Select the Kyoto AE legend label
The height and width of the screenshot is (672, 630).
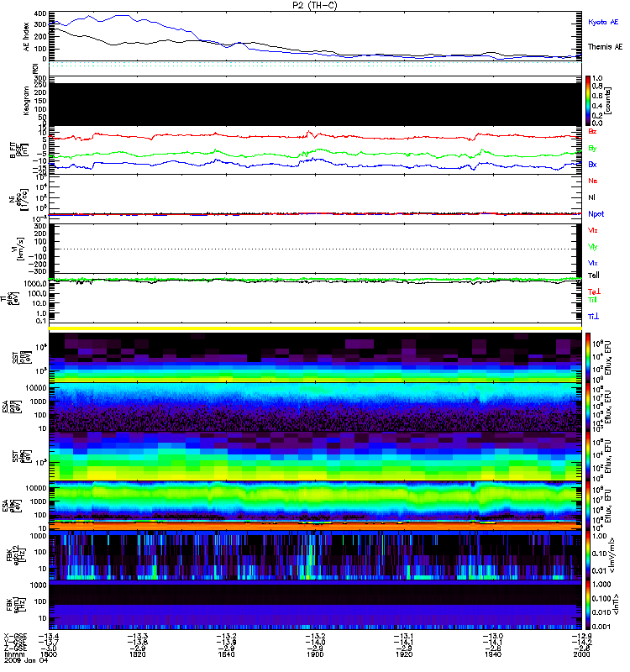603,22
